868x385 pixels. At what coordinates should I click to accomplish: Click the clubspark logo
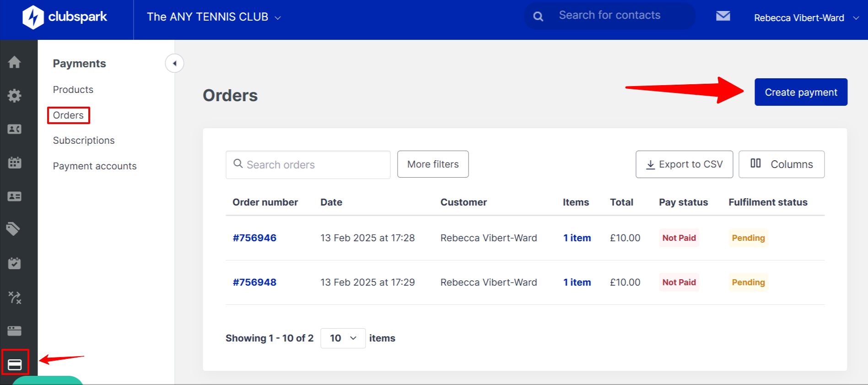pyautogui.click(x=65, y=17)
